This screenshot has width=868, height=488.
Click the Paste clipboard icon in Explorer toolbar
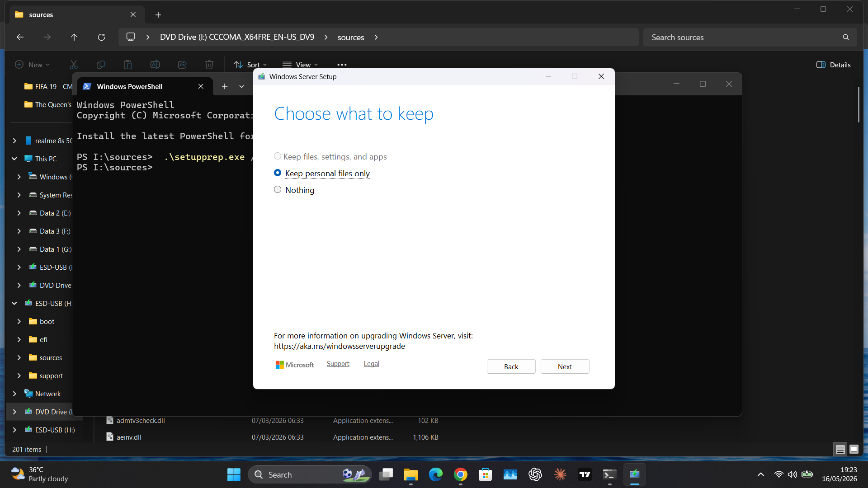pos(128,65)
